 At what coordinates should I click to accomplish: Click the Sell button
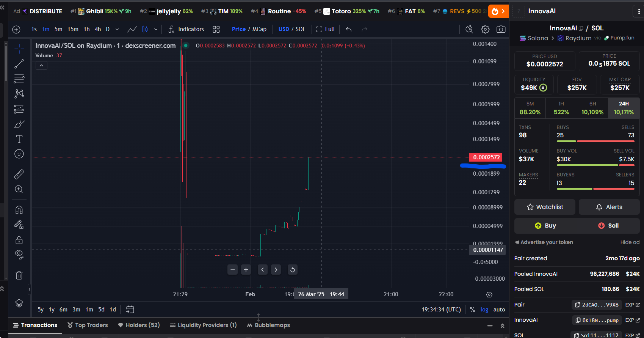(608, 226)
